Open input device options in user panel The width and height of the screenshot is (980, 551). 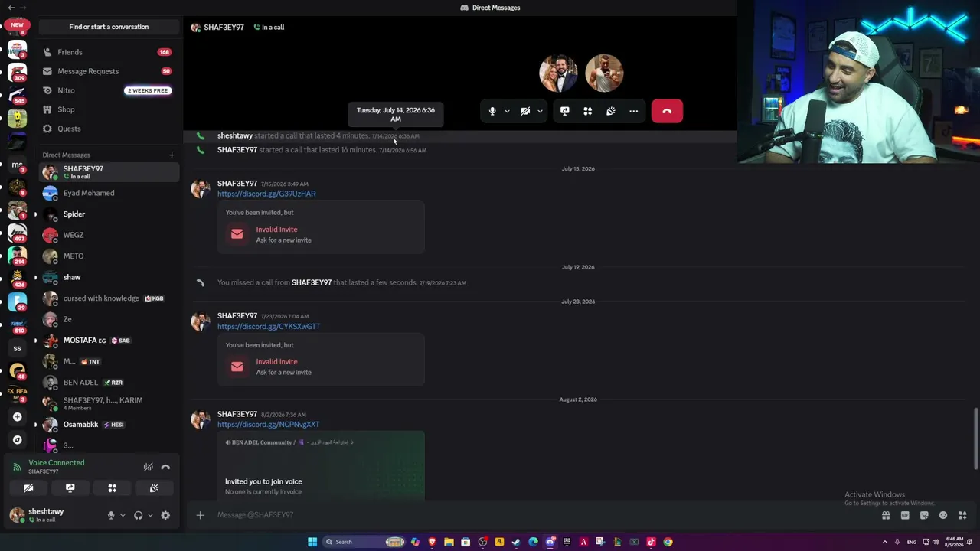(x=122, y=516)
